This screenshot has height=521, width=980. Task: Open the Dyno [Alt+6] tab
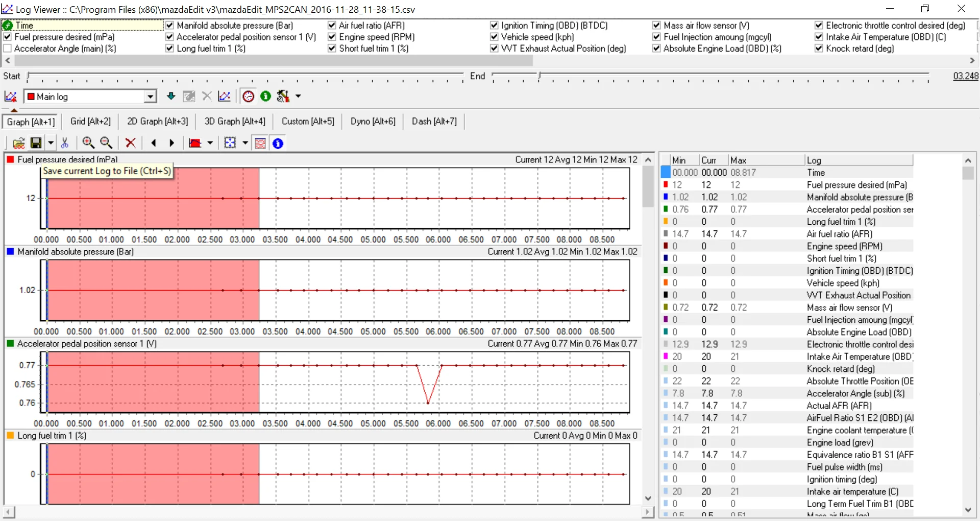[x=373, y=121]
